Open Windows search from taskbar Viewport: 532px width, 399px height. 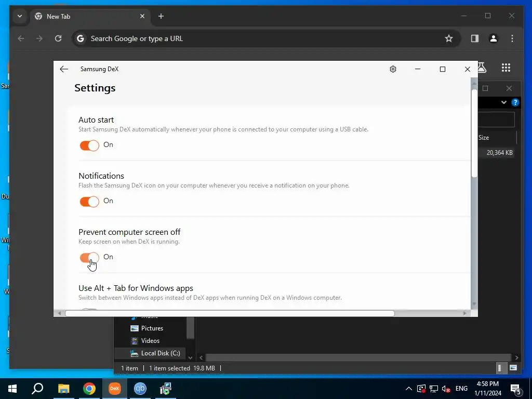point(37,389)
